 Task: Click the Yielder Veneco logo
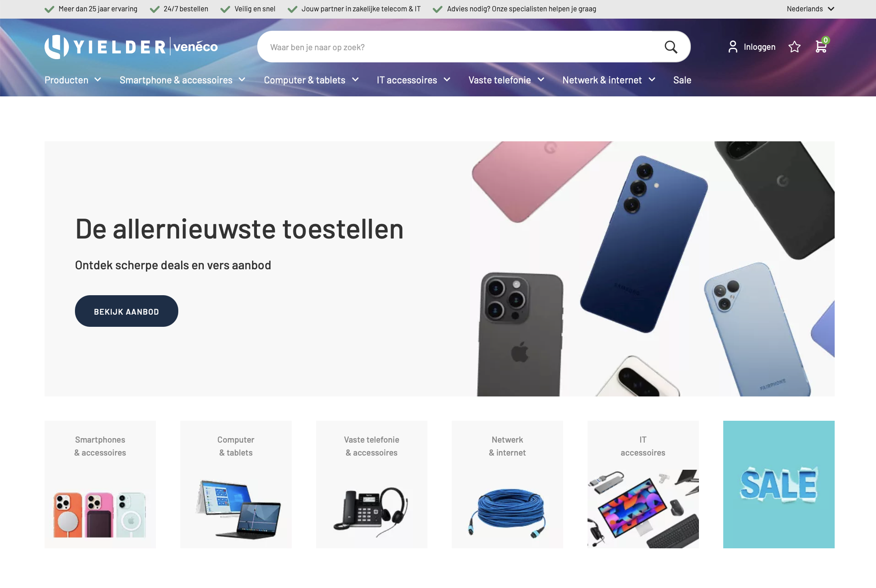pos(131,47)
